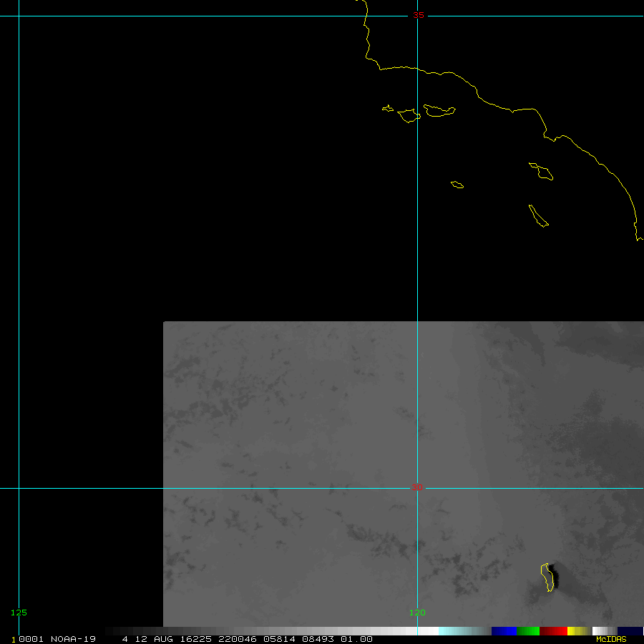Click the elongated southernmost offshore island

(538, 216)
